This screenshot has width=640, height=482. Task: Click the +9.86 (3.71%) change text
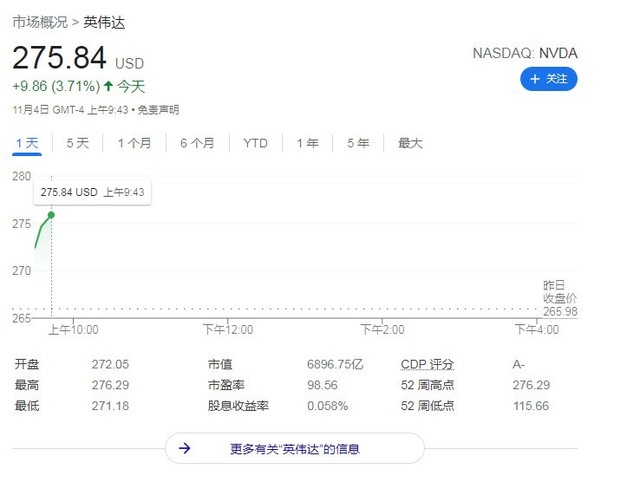tap(56, 86)
